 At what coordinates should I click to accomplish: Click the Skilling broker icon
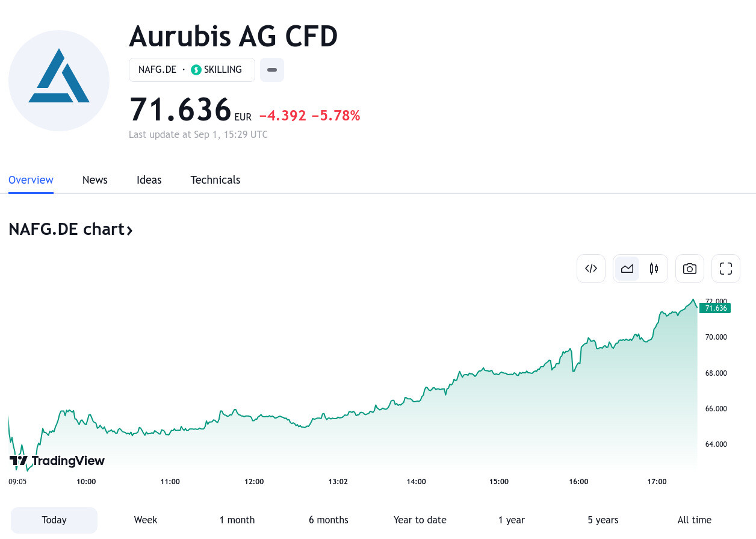click(196, 70)
